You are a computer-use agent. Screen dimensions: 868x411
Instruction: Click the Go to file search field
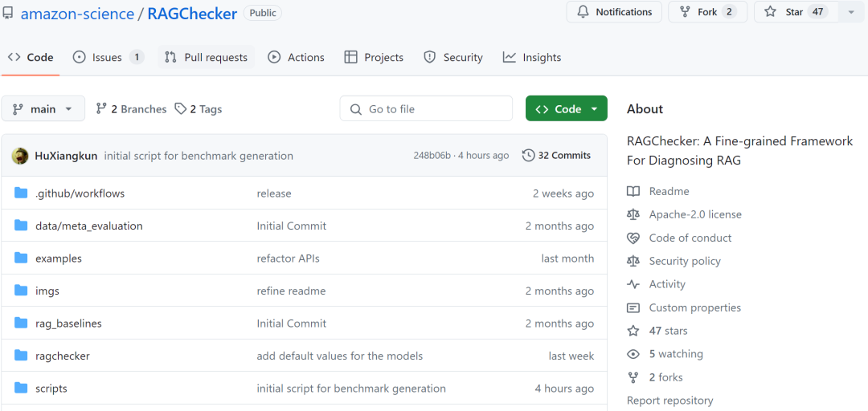coord(426,109)
